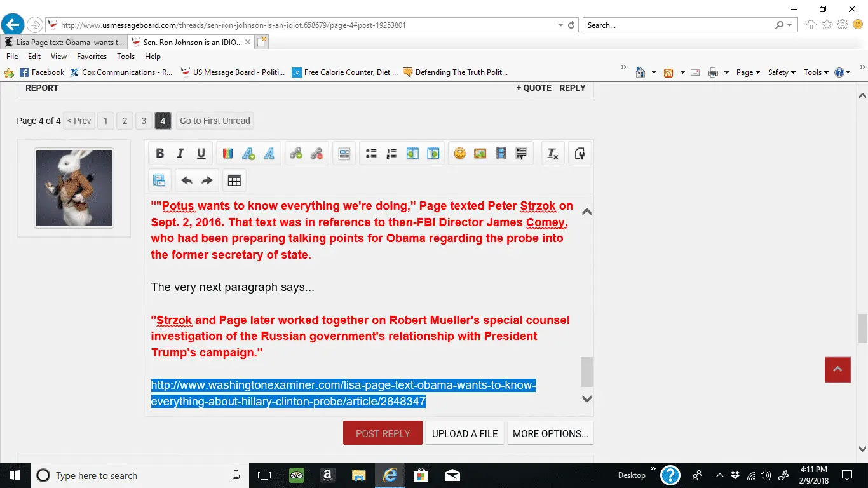The height and width of the screenshot is (488, 868).
Task: Click the insert link chain icon
Action: pyautogui.click(x=295, y=154)
